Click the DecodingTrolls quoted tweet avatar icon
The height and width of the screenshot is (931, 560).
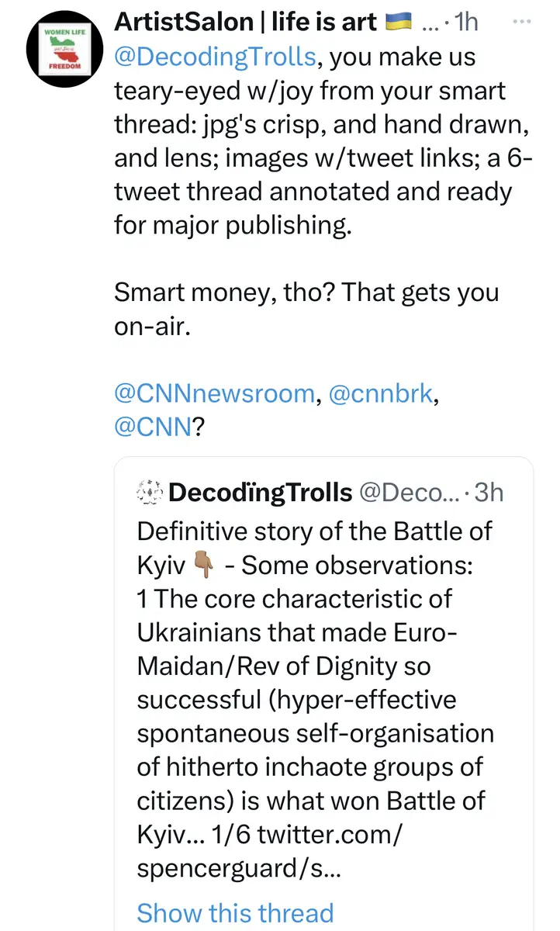pyautogui.click(x=148, y=491)
